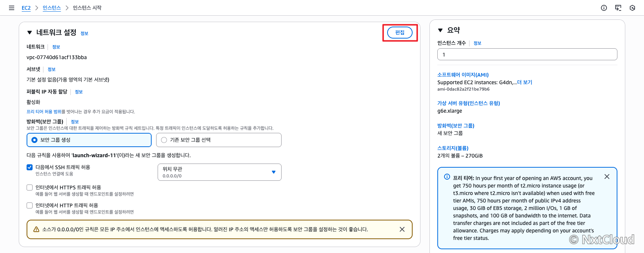Enable the allow HTTPS traffic from internet checkbox

pos(30,188)
